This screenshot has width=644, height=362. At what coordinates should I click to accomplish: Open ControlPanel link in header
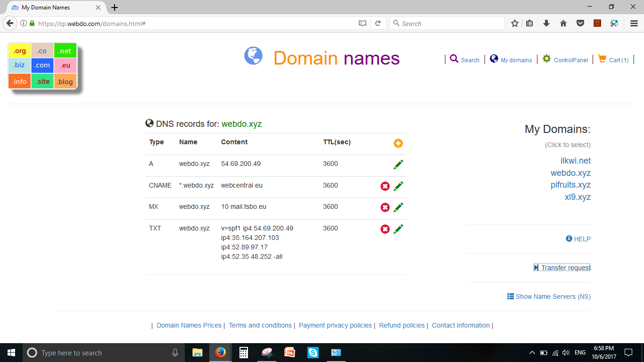[x=571, y=60]
